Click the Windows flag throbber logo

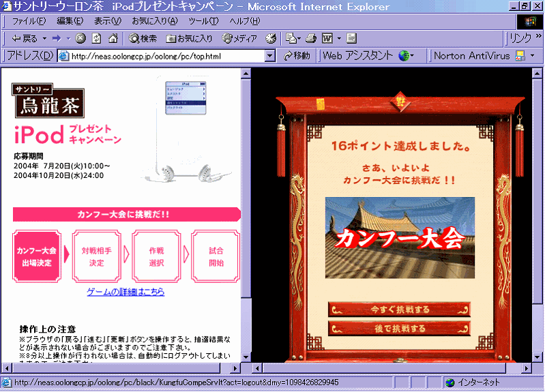pos(530,22)
